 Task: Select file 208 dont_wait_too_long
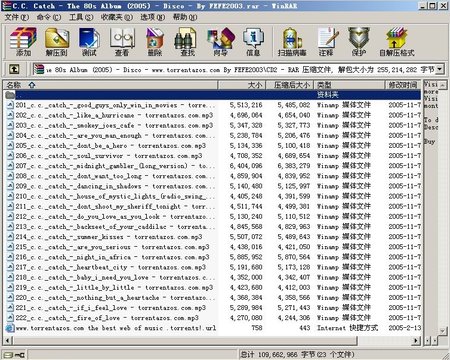pos(115,176)
